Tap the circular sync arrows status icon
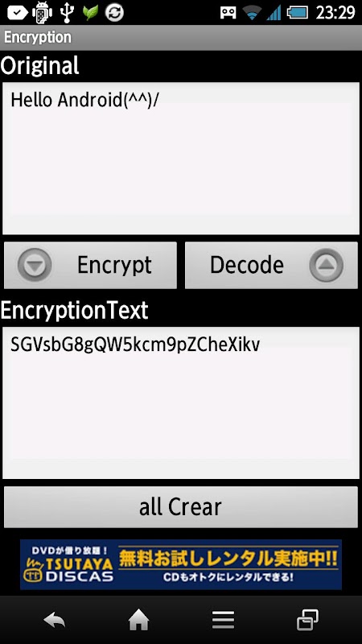This screenshot has width=362, height=644. pos(114,13)
